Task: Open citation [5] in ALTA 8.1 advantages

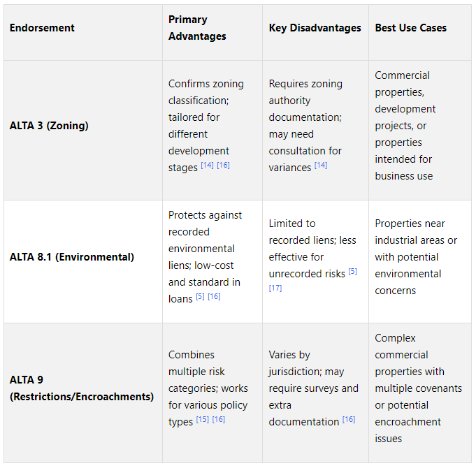Action: pos(200,296)
